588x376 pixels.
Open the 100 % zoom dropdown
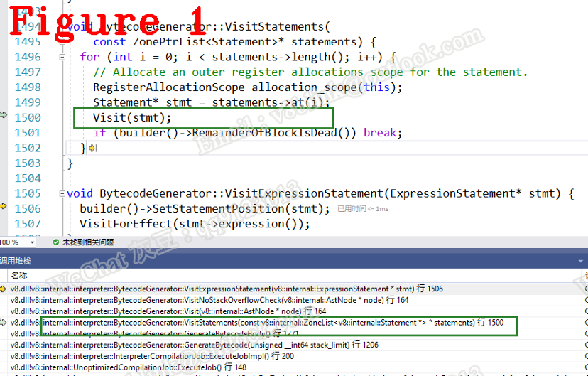point(32,242)
